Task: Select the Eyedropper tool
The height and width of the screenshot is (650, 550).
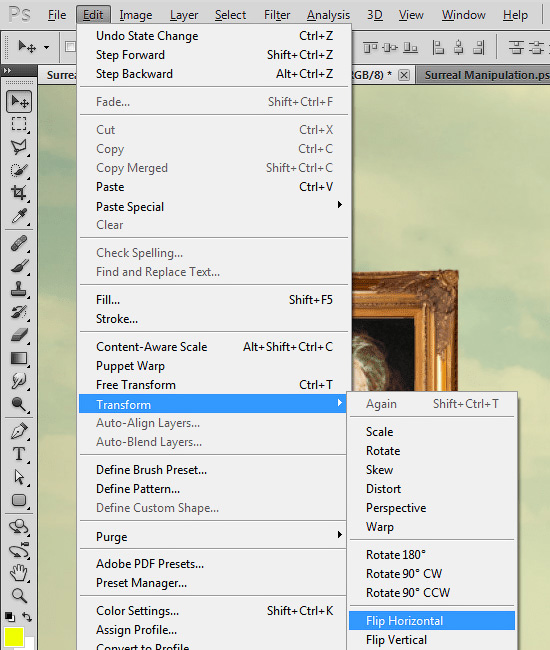Action: click(19, 216)
